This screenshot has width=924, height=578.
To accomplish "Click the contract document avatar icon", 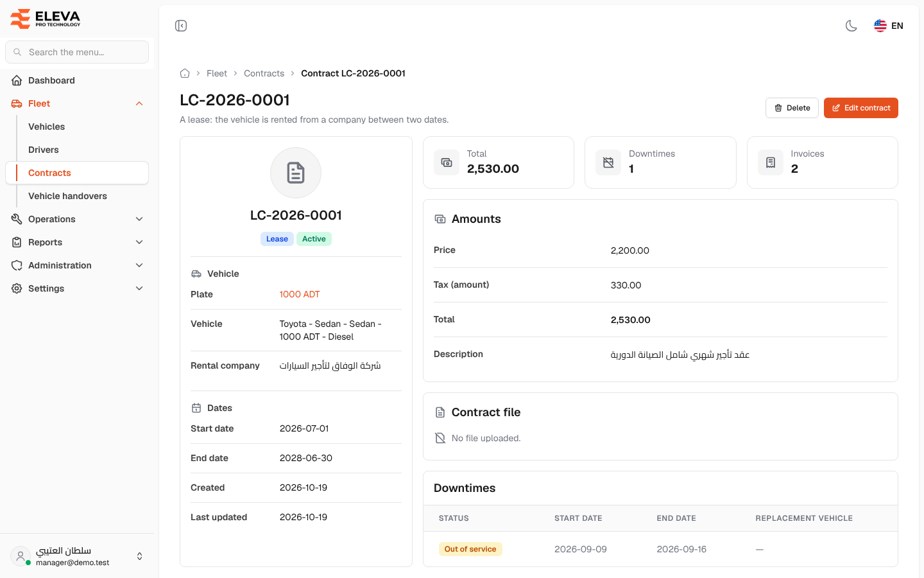I will point(296,173).
